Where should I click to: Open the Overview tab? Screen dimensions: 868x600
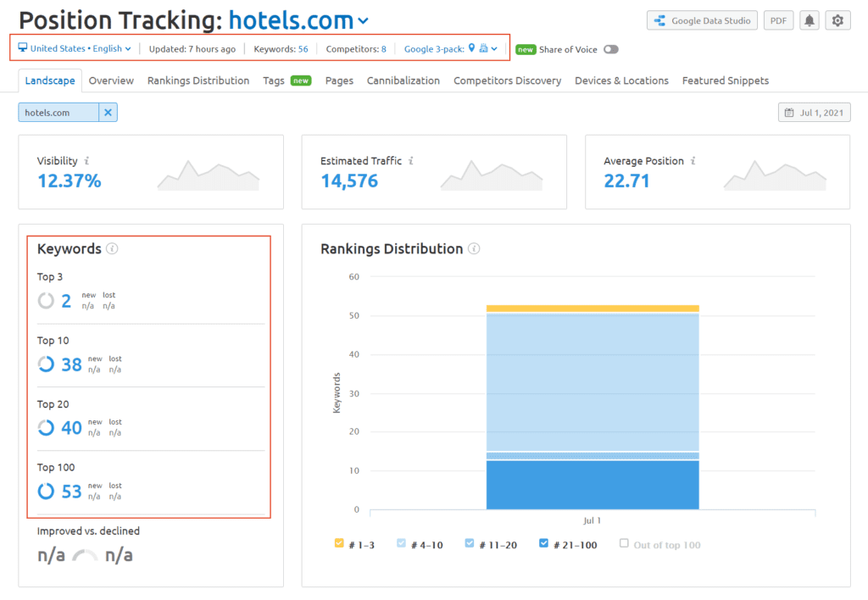(111, 81)
